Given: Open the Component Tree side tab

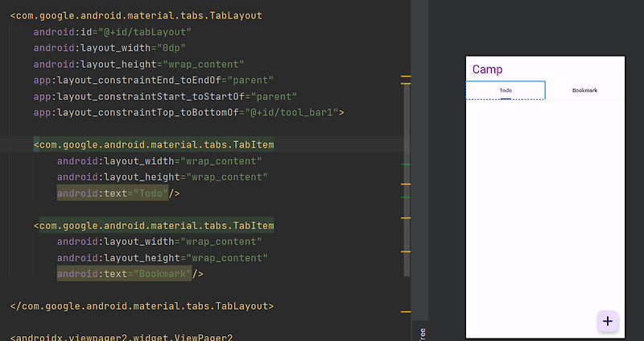Looking at the screenshot, I should tap(422, 334).
